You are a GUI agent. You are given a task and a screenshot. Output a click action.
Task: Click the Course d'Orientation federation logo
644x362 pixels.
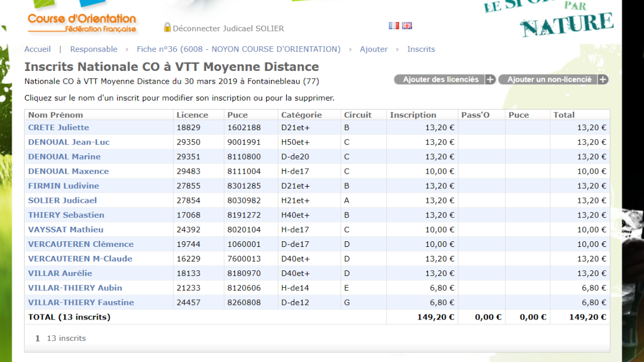tap(82, 23)
